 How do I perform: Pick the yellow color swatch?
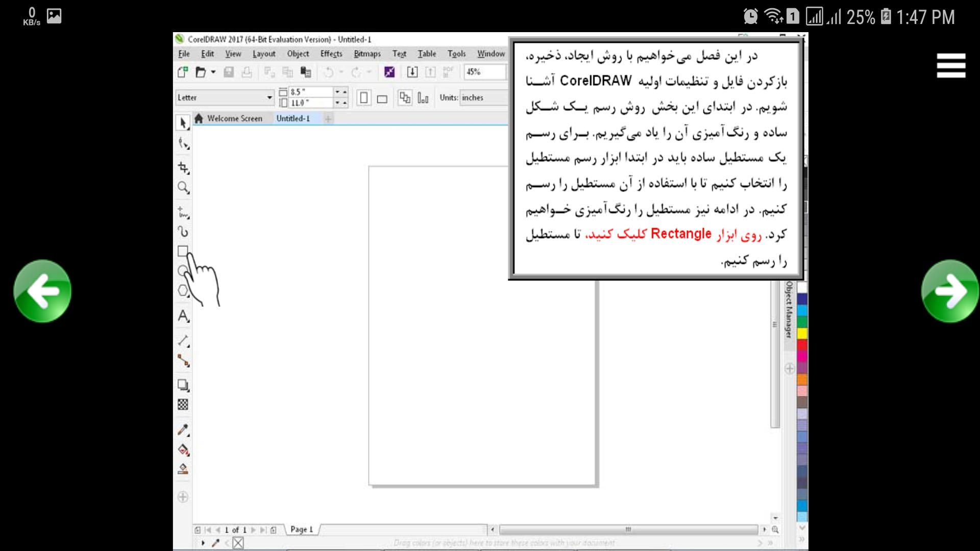802,333
